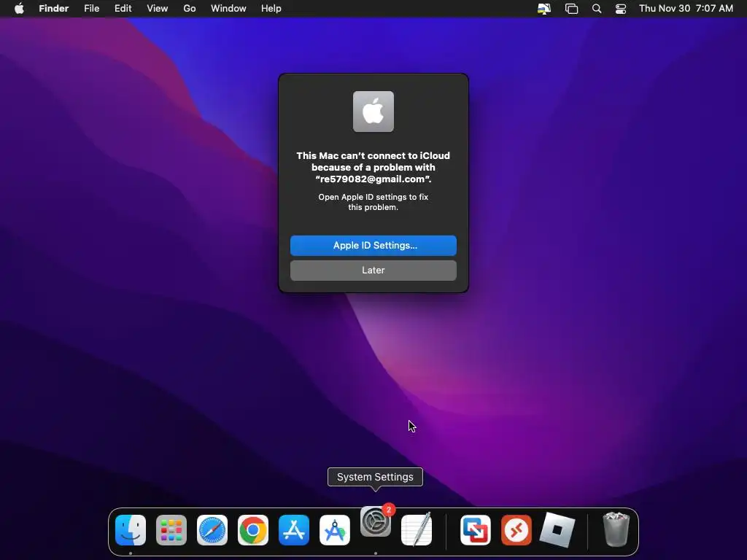Open Finder from the Dock
Viewport: 747px width, 560px height.
(x=131, y=530)
